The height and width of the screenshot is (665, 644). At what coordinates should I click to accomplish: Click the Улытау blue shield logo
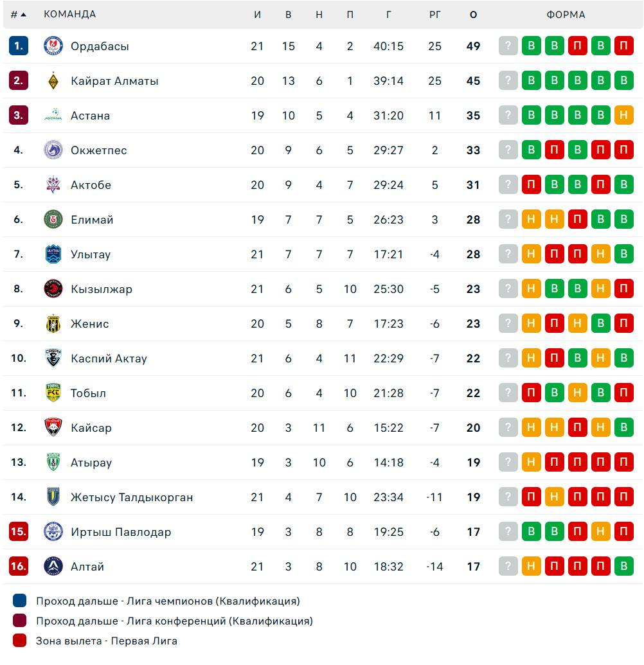pyautogui.click(x=53, y=254)
